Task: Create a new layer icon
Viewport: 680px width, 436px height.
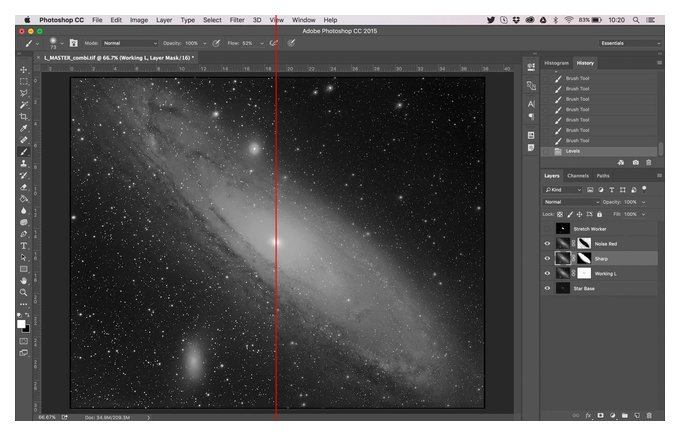Action: 637,415
